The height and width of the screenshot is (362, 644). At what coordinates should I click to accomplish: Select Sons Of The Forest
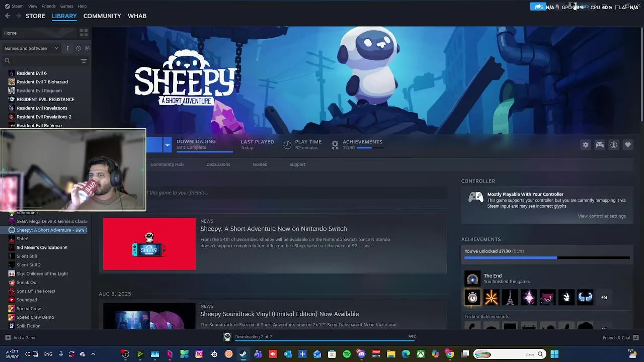tap(36, 291)
